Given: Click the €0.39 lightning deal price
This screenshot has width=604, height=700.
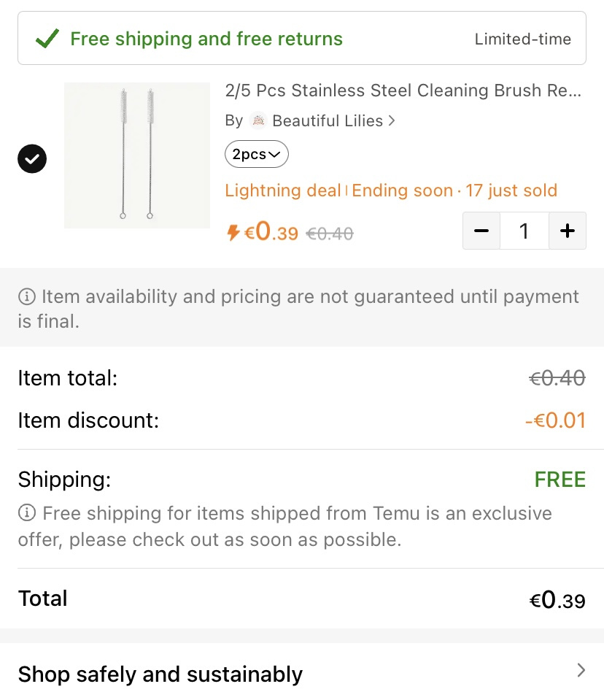Looking at the screenshot, I should (271, 231).
